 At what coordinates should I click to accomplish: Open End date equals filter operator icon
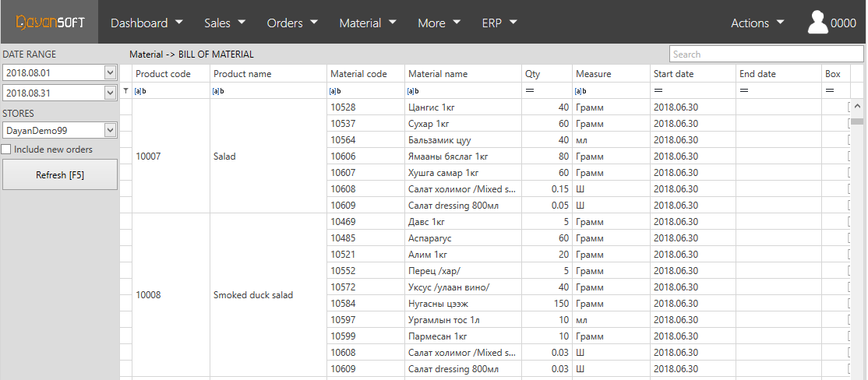[745, 90]
